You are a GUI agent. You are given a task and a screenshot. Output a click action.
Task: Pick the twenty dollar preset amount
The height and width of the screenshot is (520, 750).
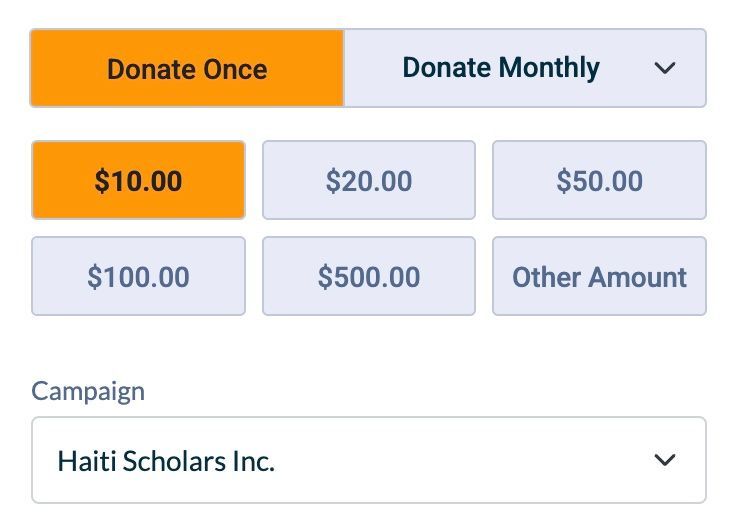pyautogui.click(x=368, y=181)
